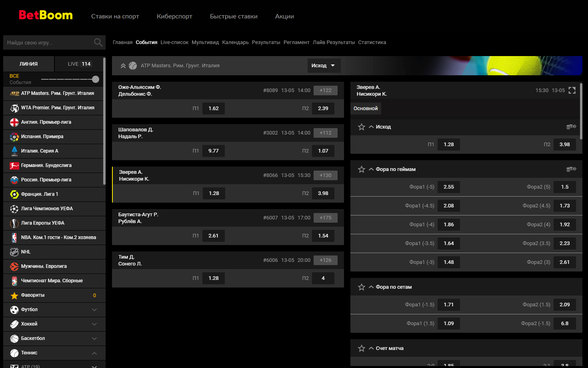Click Russia Premier League icon
The height and width of the screenshot is (368, 588).
(14, 180)
